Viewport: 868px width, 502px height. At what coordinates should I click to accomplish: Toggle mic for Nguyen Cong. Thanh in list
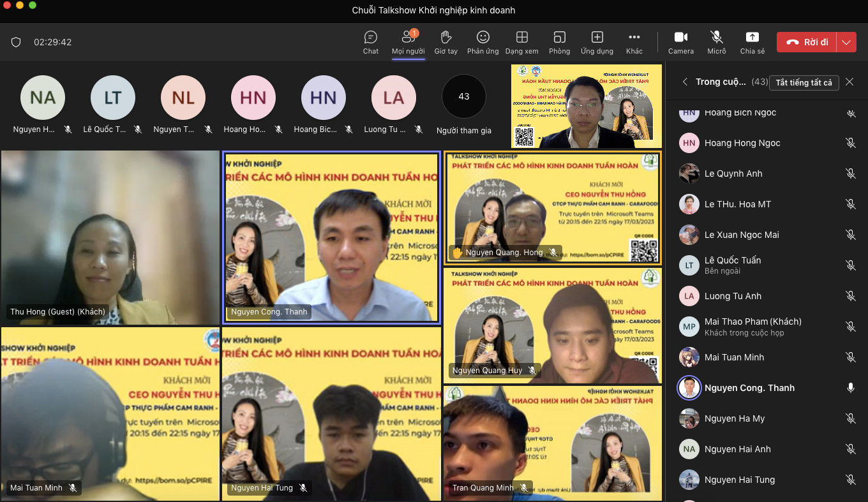(x=850, y=388)
